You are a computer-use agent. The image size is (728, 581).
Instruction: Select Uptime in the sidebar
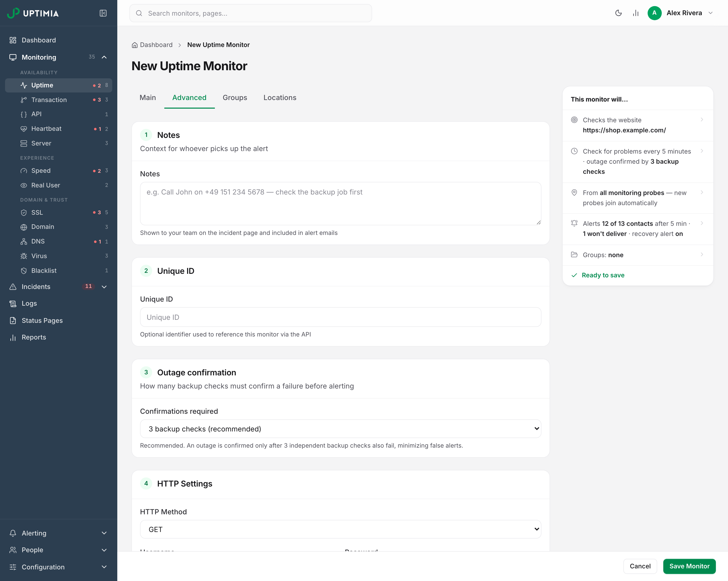[58, 85]
